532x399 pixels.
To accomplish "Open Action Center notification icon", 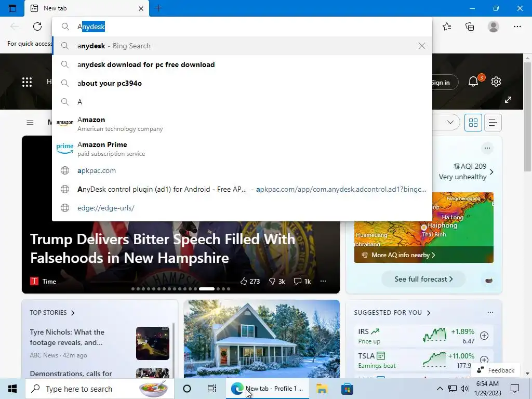I will tap(515, 389).
